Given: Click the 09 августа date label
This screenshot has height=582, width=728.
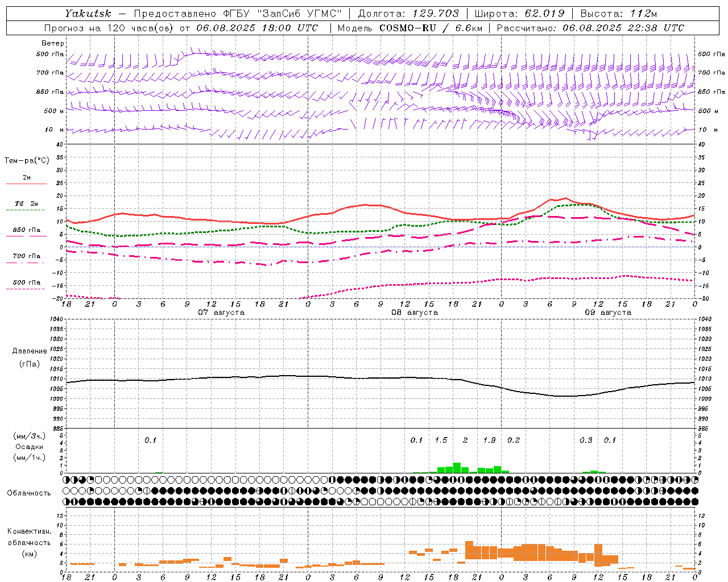Looking at the screenshot, I should [608, 313].
